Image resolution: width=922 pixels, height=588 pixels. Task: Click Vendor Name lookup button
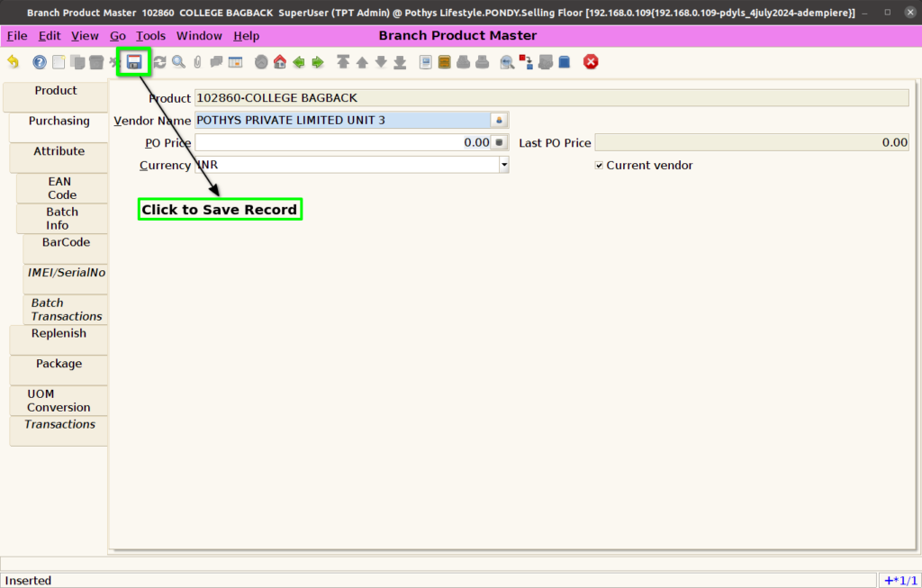click(x=499, y=121)
